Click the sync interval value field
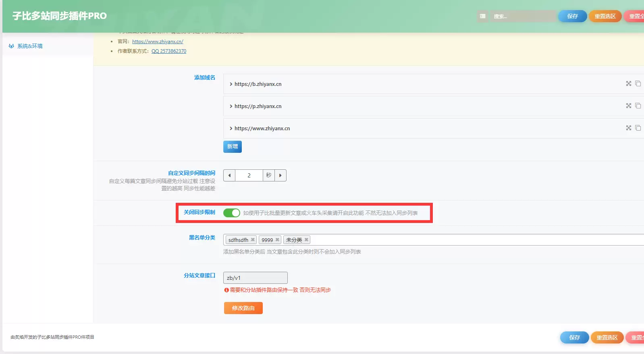 click(x=249, y=175)
